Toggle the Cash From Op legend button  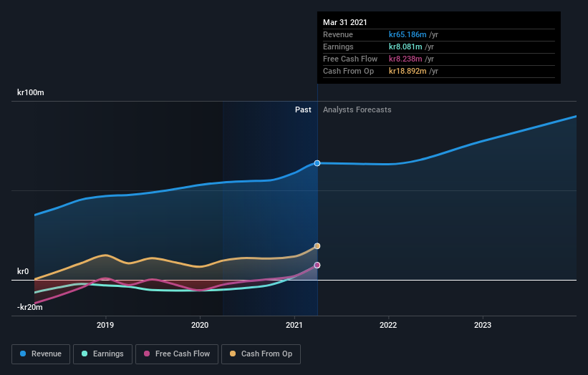pos(261,354)
